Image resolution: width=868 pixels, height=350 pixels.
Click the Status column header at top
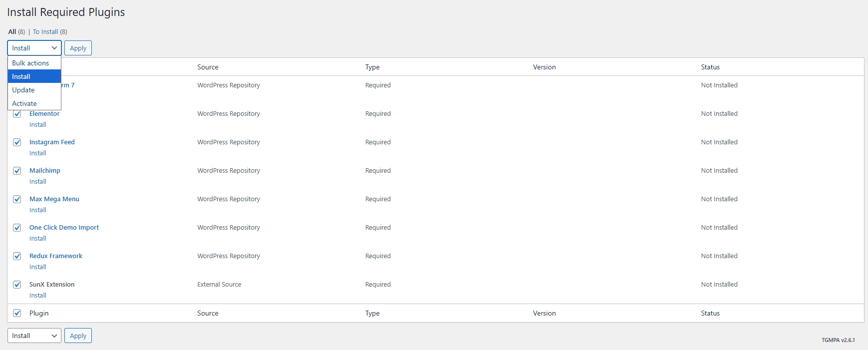710,67
